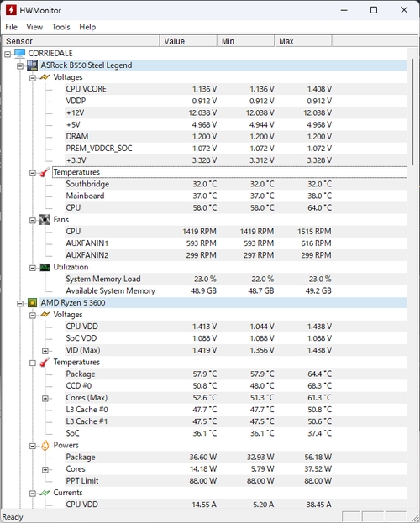Expand the Cores (Max) temperature entry

click(45, 399)
